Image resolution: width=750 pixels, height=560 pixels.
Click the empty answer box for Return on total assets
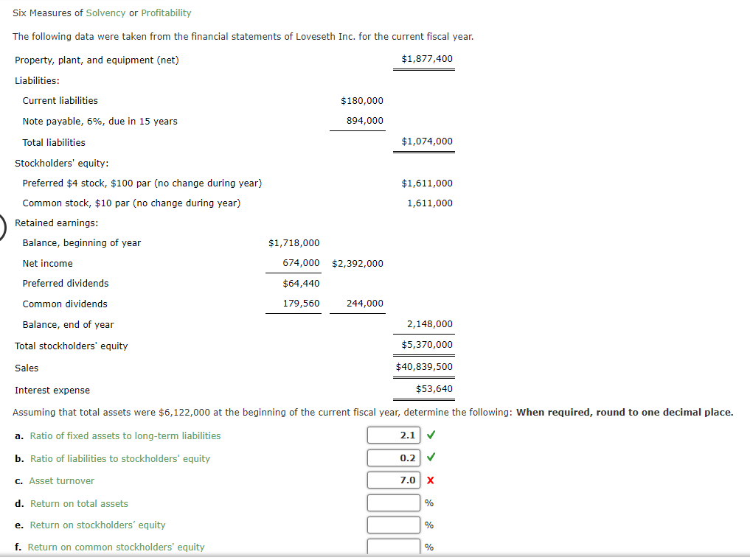click(393, 503)
